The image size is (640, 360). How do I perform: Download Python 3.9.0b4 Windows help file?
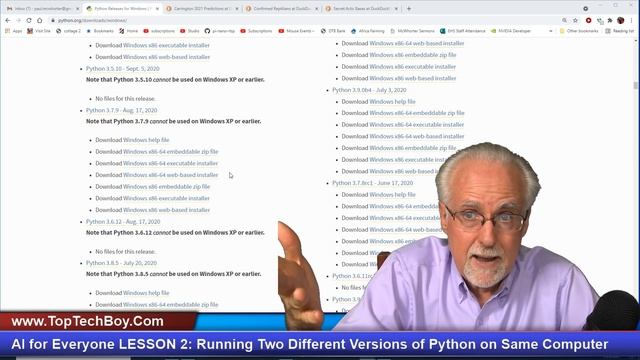[x=392, y=102]
